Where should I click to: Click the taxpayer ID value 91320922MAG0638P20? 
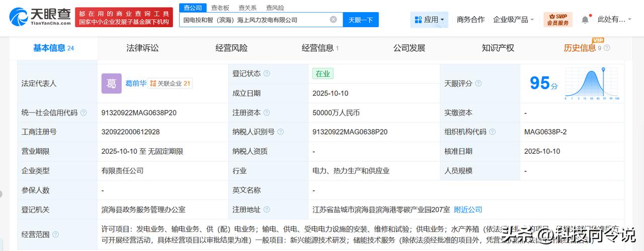(x=350, y=132)
